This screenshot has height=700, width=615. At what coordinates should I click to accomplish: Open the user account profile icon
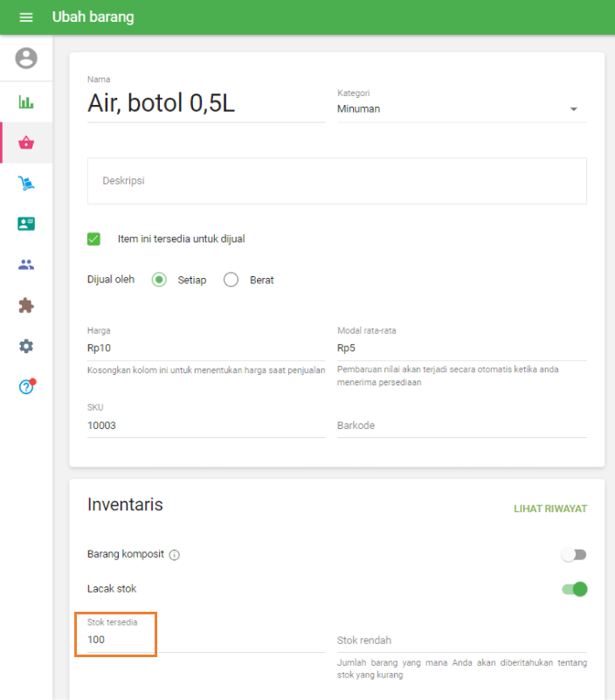point(26,59)
